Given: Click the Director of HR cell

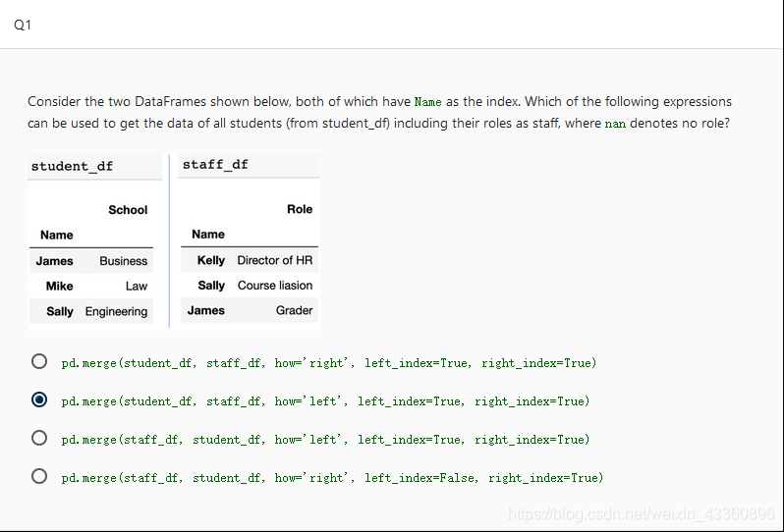Looking at the screenshot, I should (275, 260).
